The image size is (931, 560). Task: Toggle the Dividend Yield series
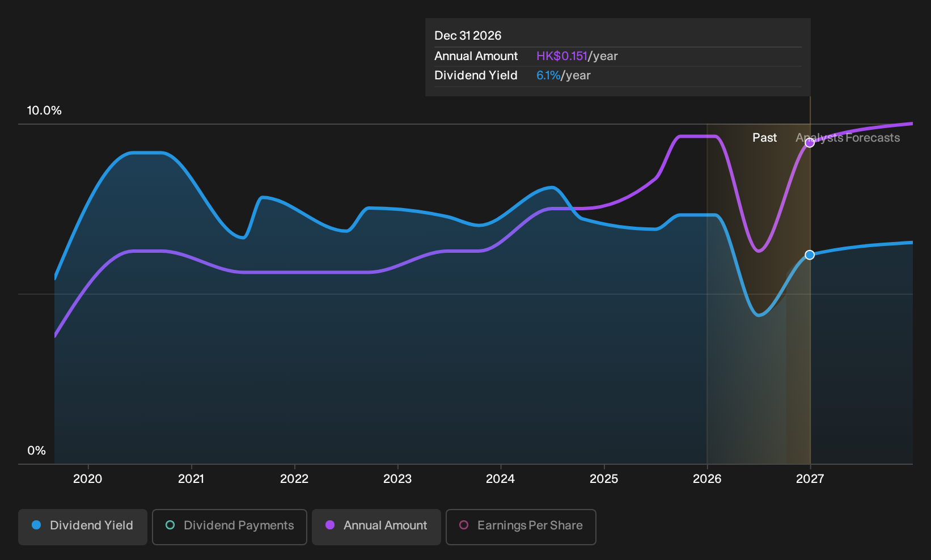(83, 527)
